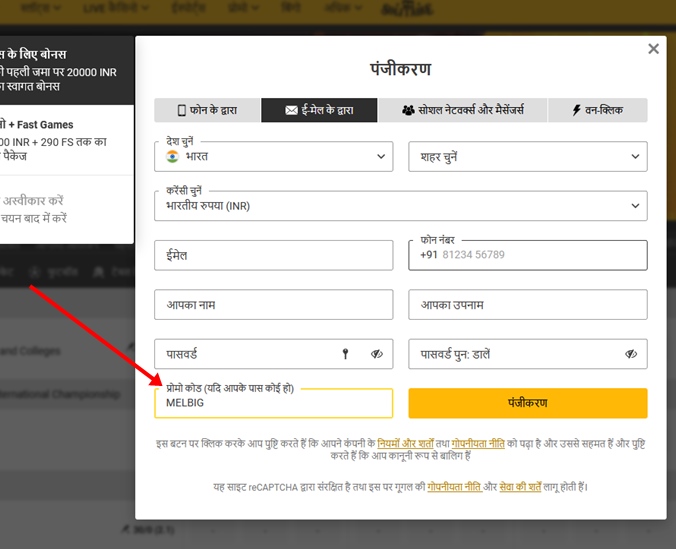Show the re-entered password via eye icon
Screen dimensions: 676x549
(631, 354)
